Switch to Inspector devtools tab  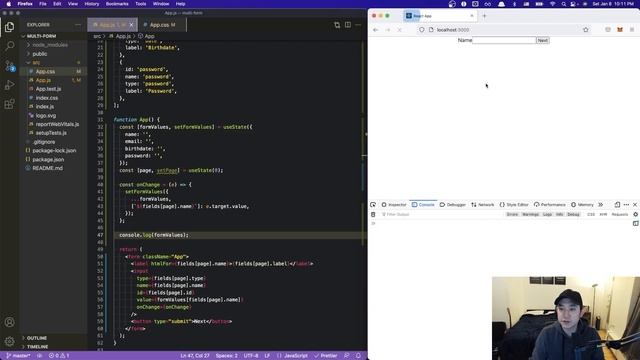(x=394, y=204)
